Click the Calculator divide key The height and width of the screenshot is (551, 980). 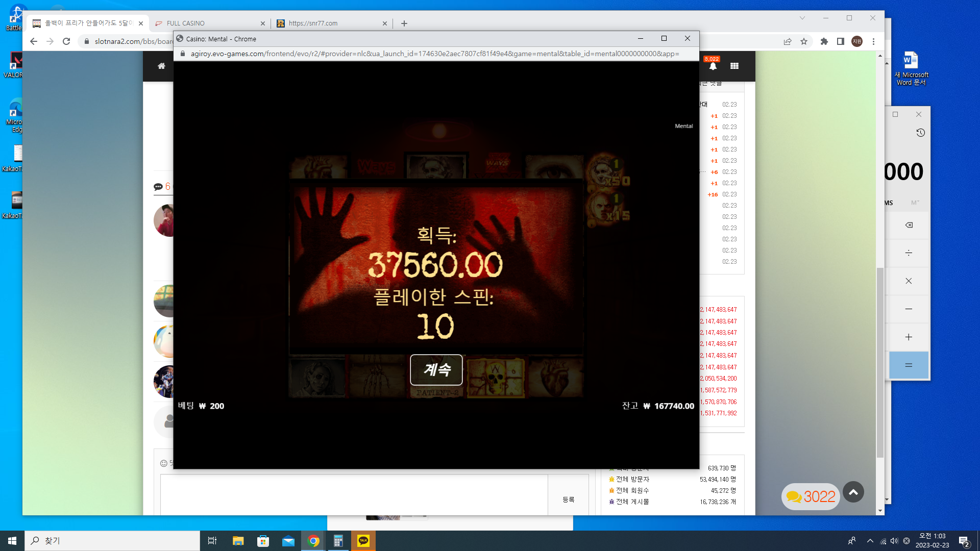(909, 253)
